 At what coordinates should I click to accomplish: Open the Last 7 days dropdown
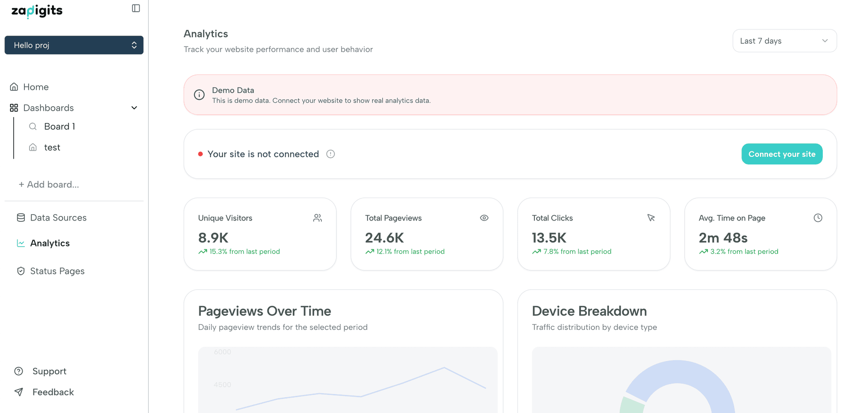pos(784,41)
